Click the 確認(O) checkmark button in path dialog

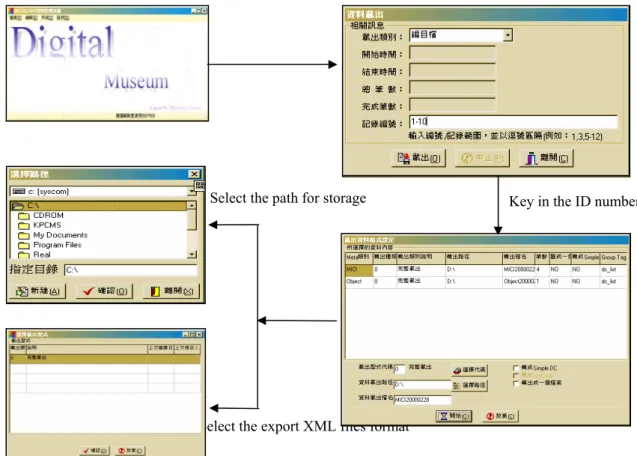click(x=104, y=291)
